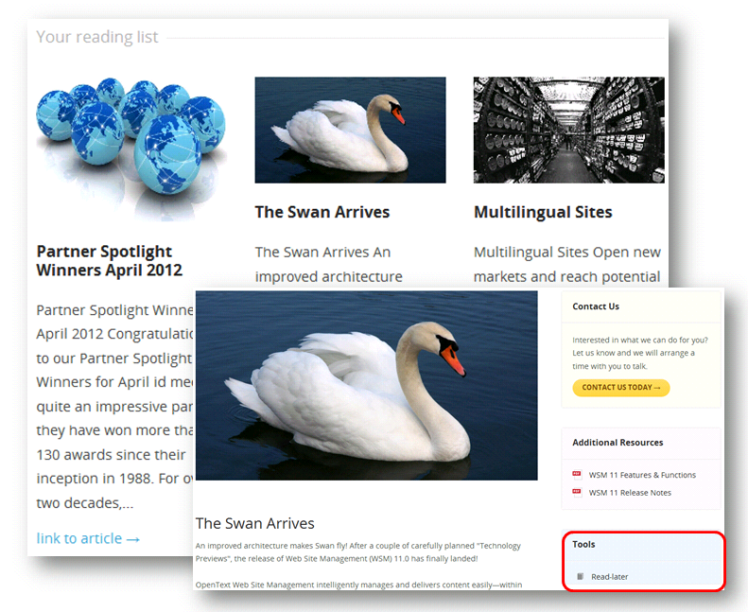Viewport: 748px width, 612px height.
Task: Click the Read-later document icon
Action: (580, 576)
